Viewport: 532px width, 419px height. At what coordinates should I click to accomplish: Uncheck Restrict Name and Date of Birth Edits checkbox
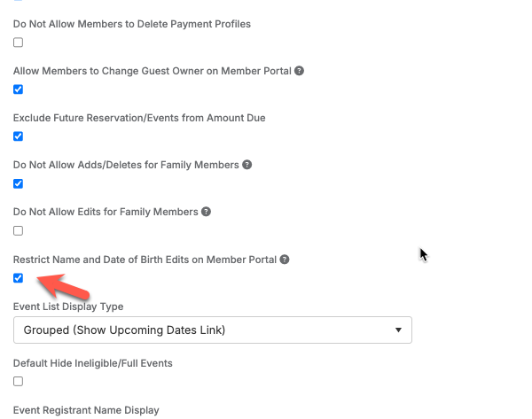pyautogui.click(x=19, y=278)
